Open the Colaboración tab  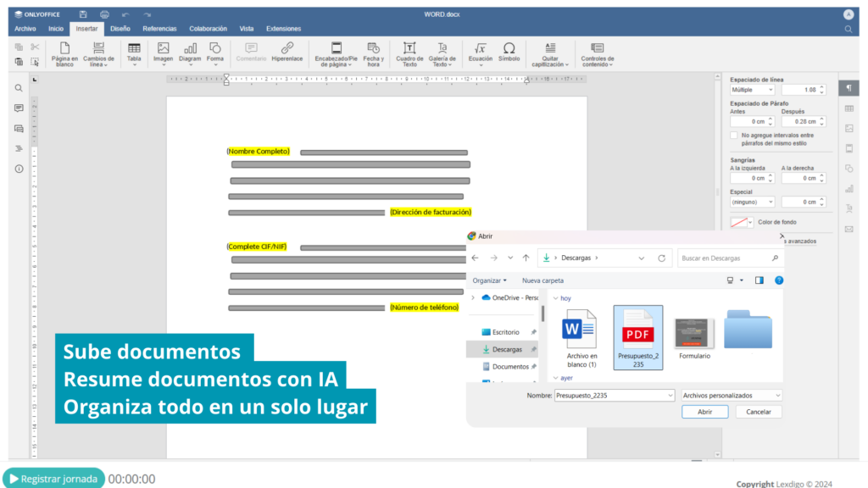208,27
